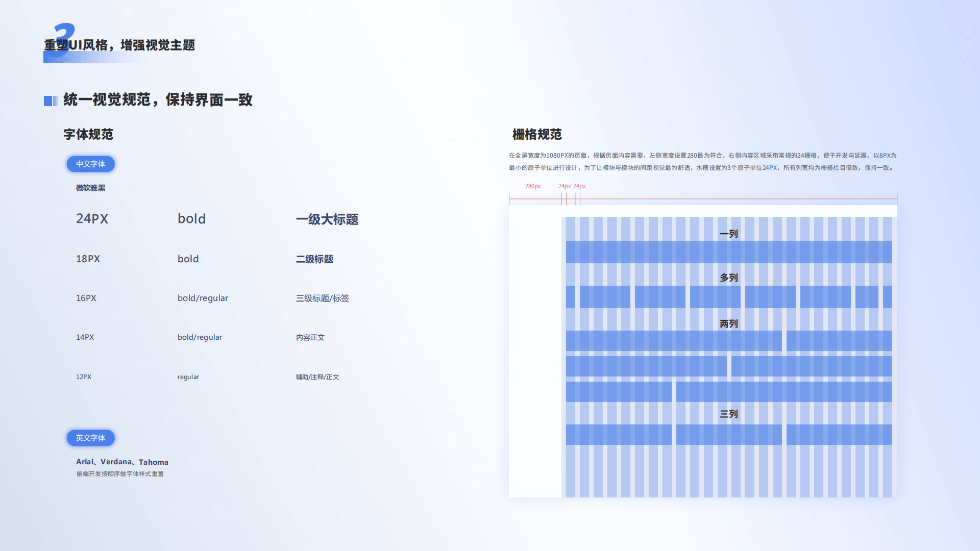Select 一级大标题 text
980x551 pixels.
click(327, 219)
